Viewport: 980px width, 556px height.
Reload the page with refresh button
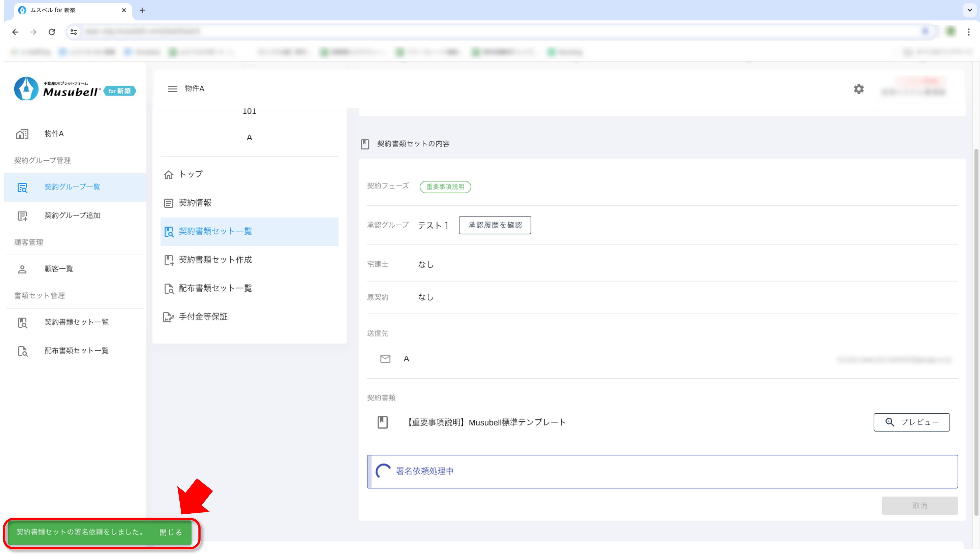click(52, 32)
